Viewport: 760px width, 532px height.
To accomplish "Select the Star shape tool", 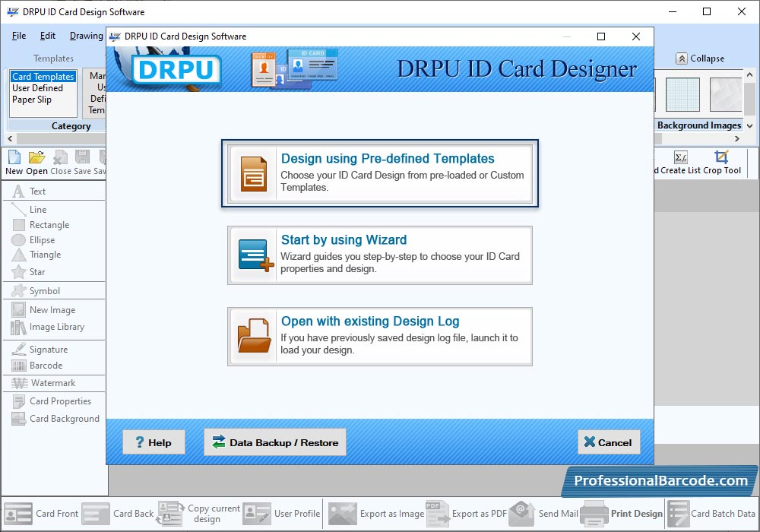I will point(28,272).
